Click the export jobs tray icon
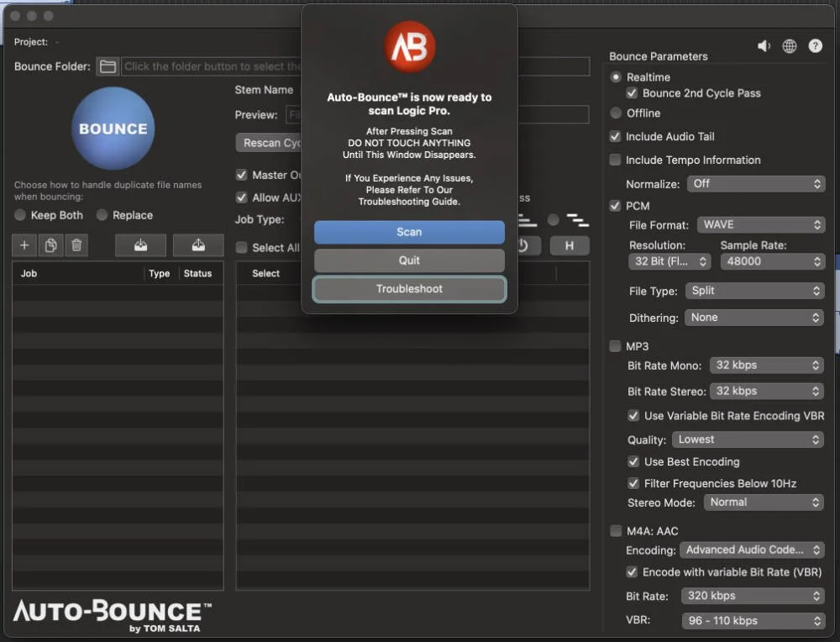The image size is (840, 642). (198, 245)
